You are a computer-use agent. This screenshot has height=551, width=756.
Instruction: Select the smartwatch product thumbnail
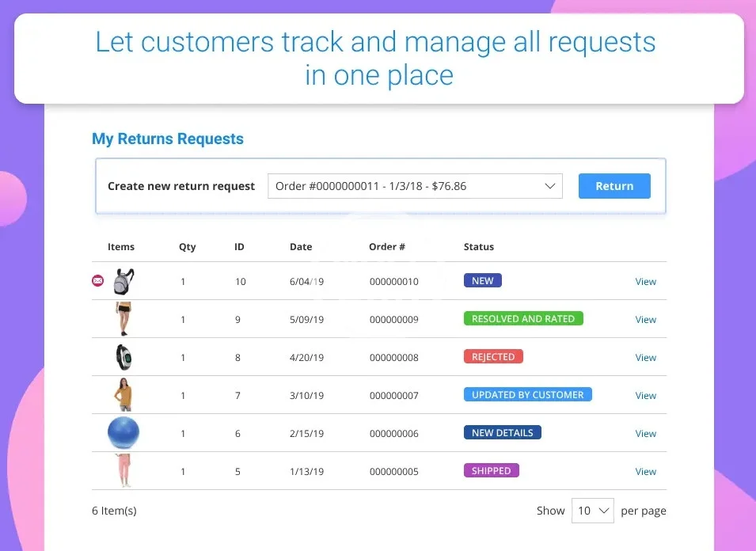[x=123, y=357]
